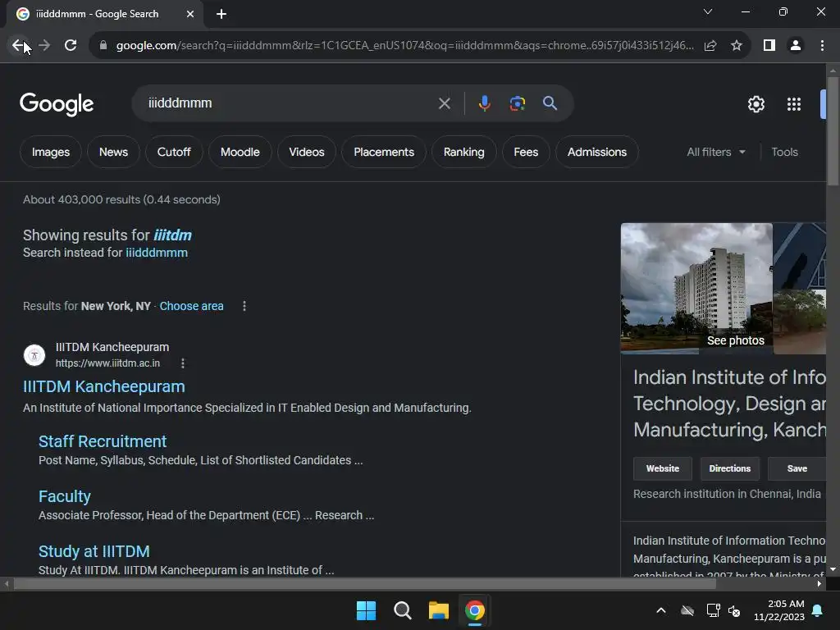
Task: Open Windows taskbar search
Action: pyautogui.click(x=402, y=610)
